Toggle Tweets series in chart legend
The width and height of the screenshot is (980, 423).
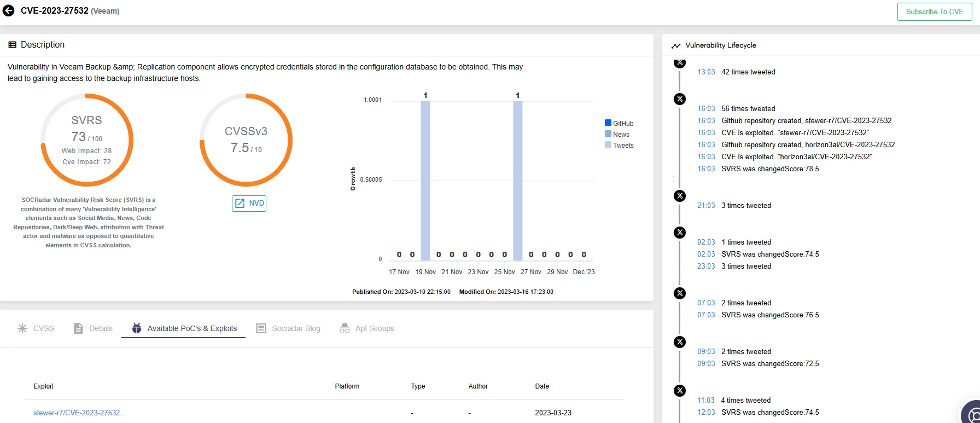619,146
